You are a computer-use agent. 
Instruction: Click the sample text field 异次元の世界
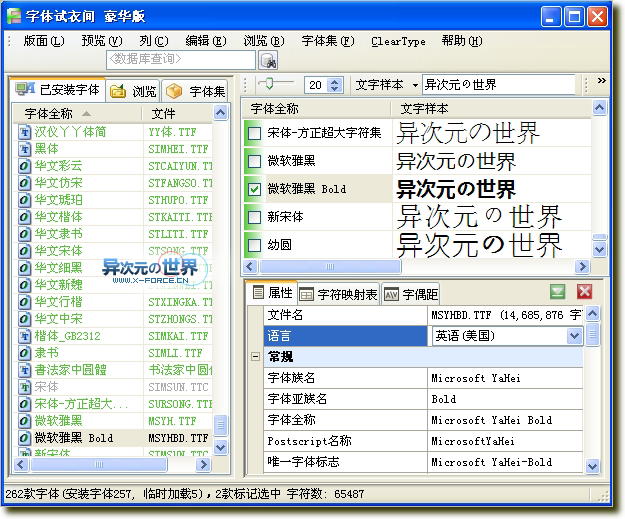tap(499, 85)
